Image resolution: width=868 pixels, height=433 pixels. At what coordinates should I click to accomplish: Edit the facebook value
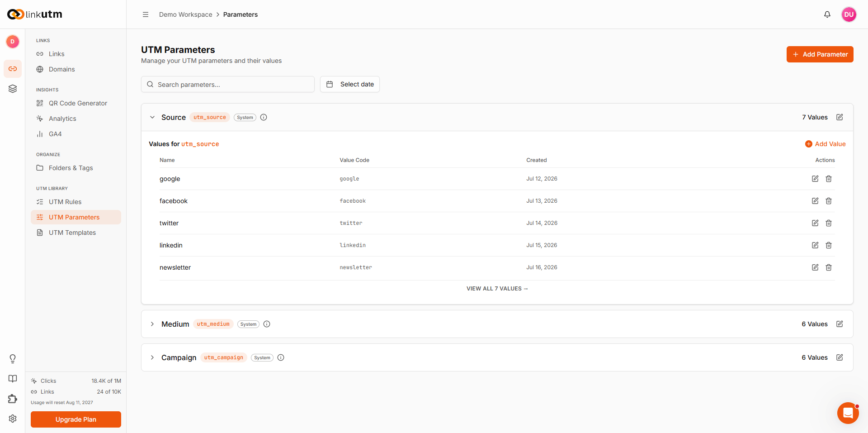[x=815, y=201]
